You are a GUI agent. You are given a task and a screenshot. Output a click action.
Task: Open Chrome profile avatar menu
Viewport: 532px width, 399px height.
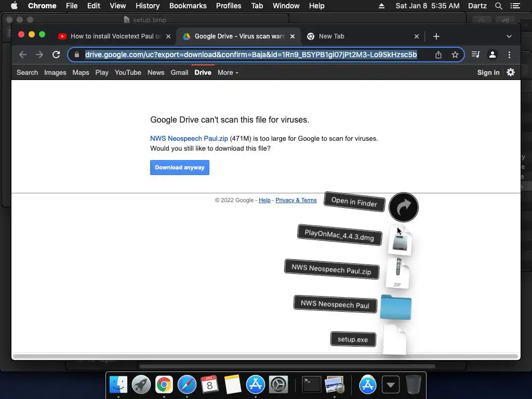click(493, 55)
